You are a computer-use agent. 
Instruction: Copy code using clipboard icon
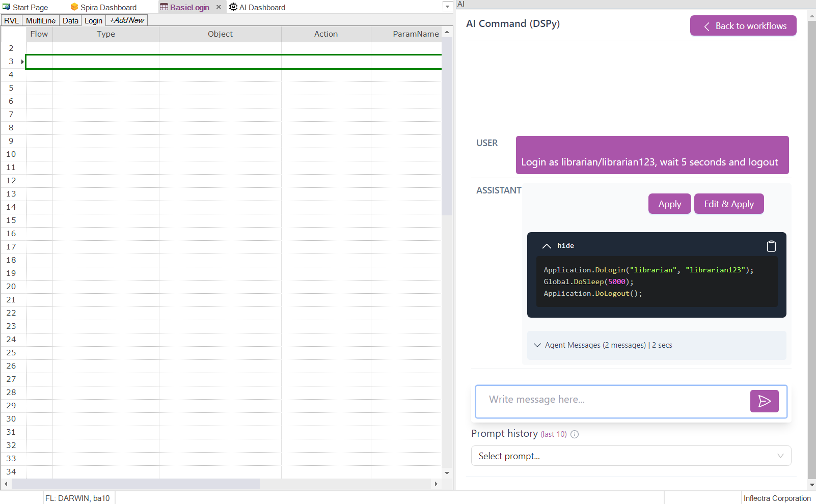[771, 246]
